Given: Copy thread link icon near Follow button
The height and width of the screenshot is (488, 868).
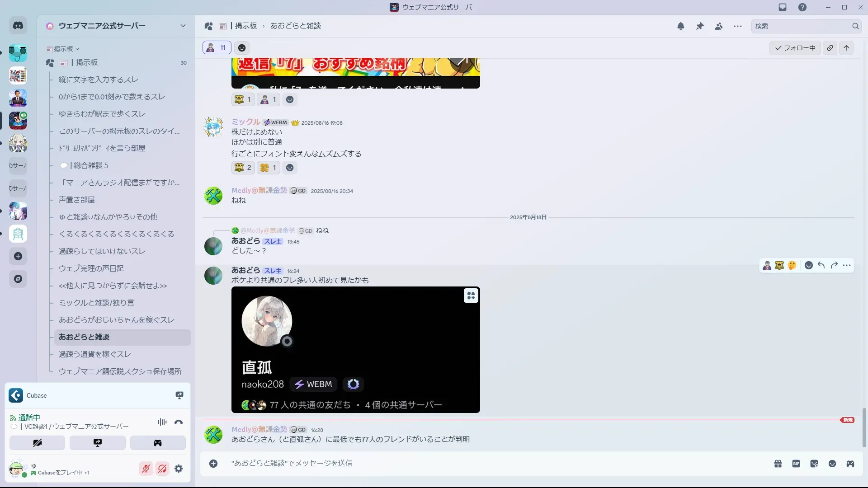Looking at the screenshot, I should [830, 48].
